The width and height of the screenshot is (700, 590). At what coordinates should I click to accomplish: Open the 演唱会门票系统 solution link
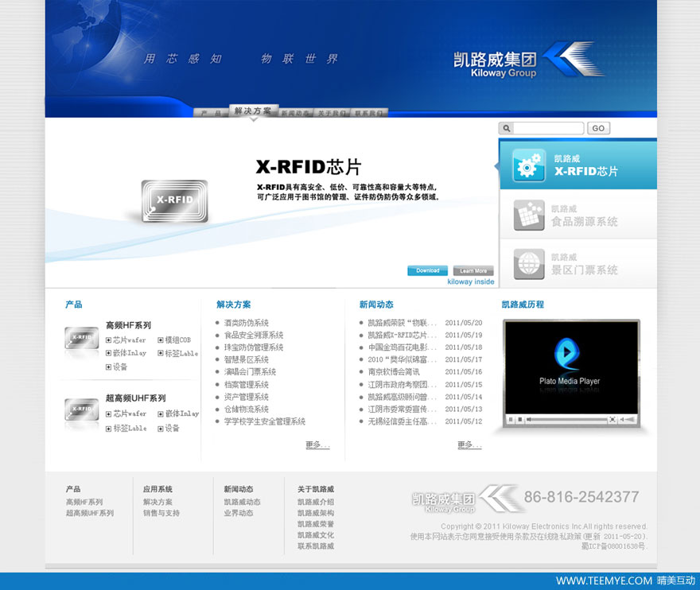pos(250,372)
